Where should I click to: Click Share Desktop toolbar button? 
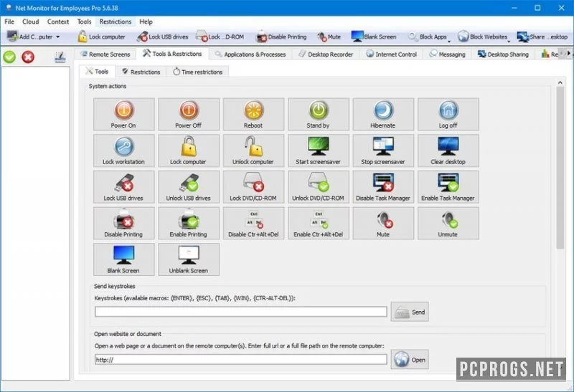click(x=542, y=37)
